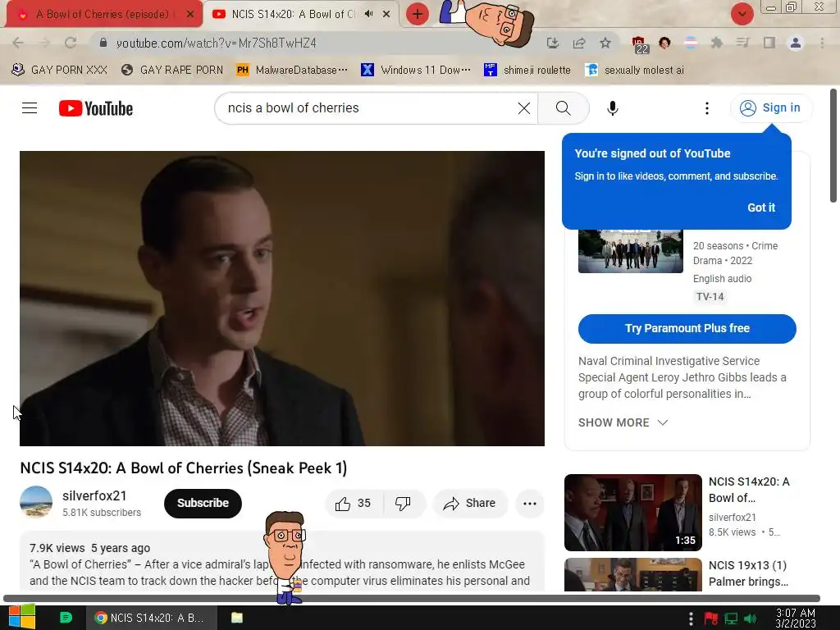The image size is (840, 630).
Task: Open the Windows 11 Dow… bookmark
Action: coord(416,71)
